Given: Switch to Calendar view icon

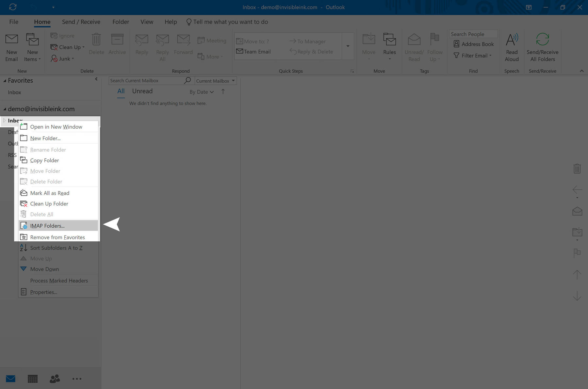Looking at the screenshot, I should [33, 379].
